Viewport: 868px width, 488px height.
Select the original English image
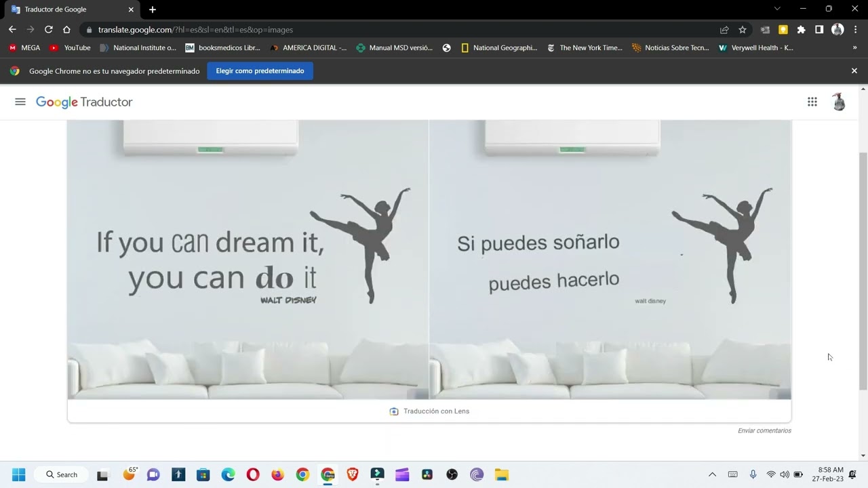coord(248,260)
